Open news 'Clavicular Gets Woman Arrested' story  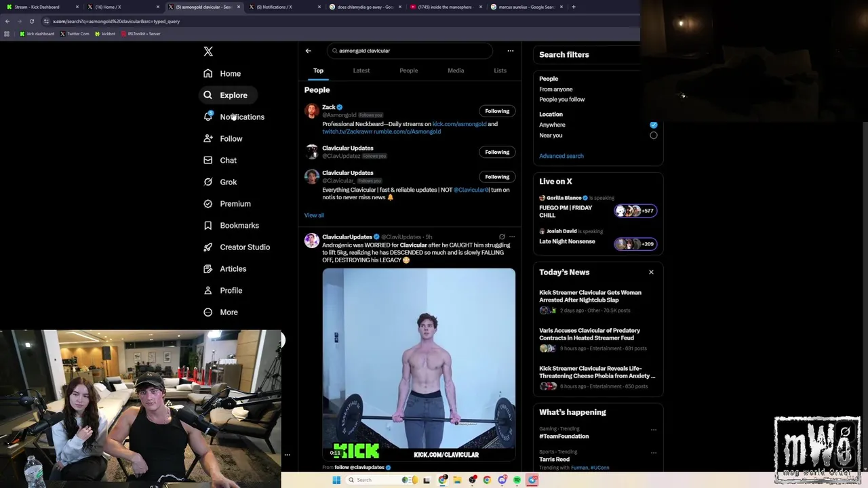590,296
